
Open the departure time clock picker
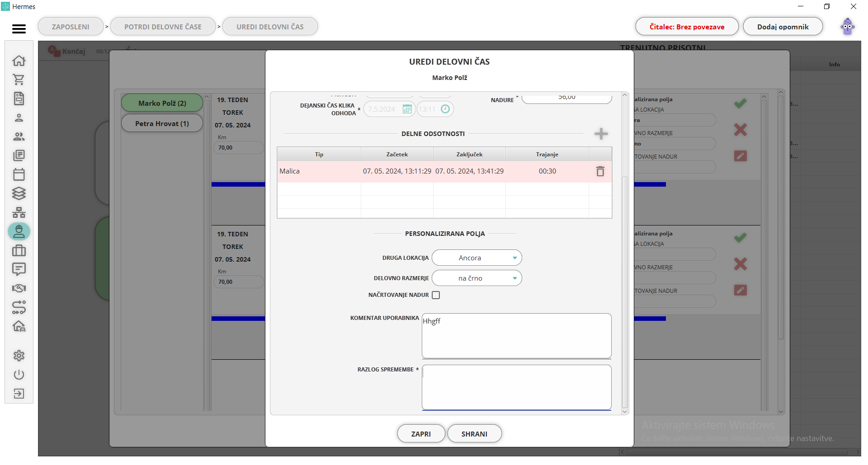[x=445, y=109]
